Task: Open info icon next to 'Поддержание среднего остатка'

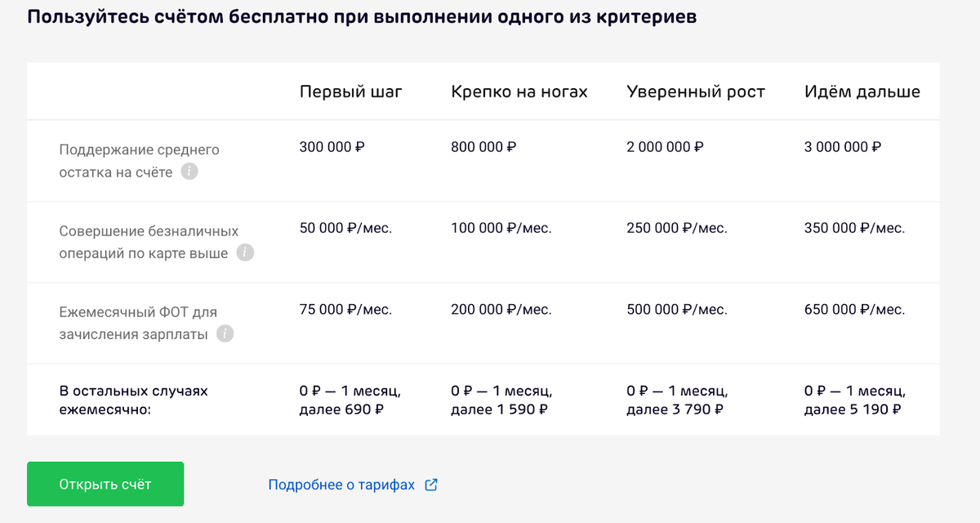Action: (x=189, y=172)
